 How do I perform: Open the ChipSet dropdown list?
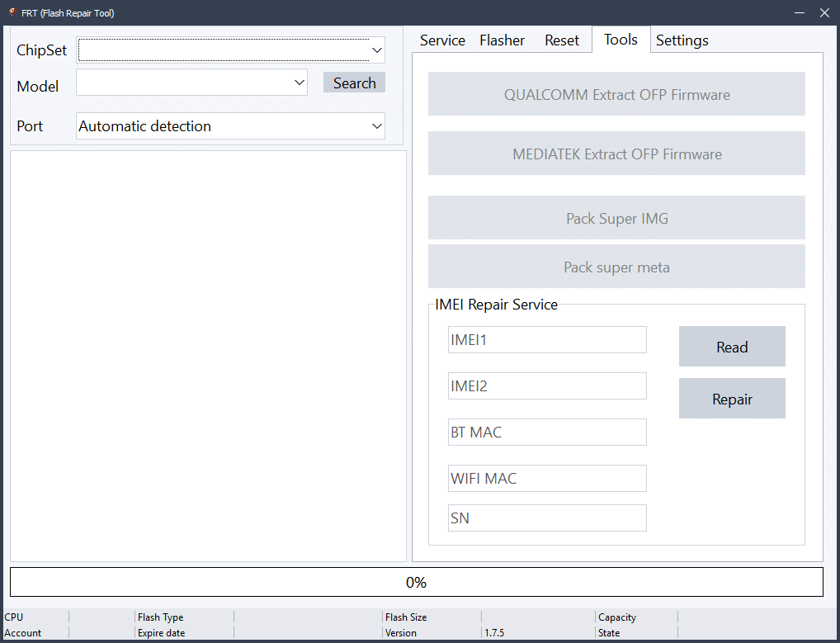(230, 50)
